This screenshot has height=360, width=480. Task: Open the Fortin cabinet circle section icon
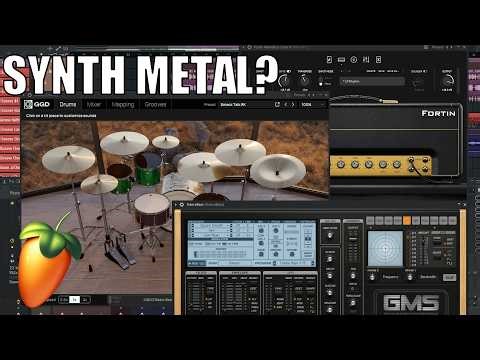354,60
